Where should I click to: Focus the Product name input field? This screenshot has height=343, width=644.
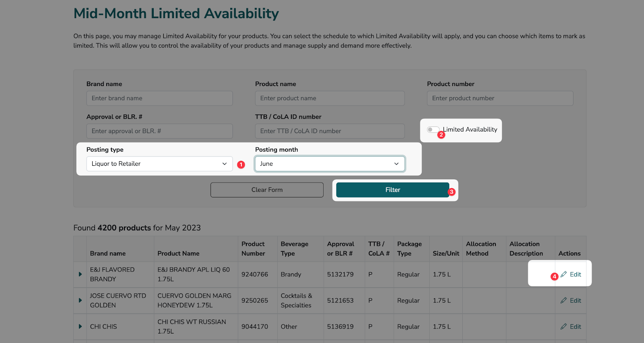click(330, 98)
